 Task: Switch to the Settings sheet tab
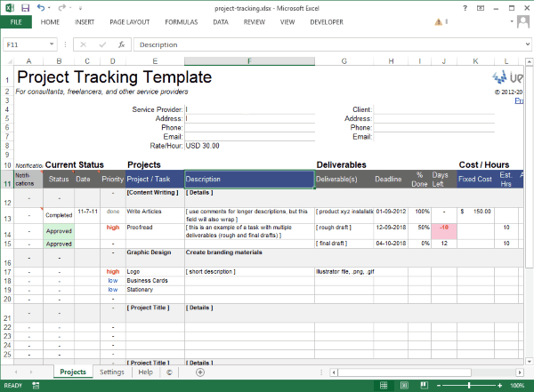click(112, 372)
